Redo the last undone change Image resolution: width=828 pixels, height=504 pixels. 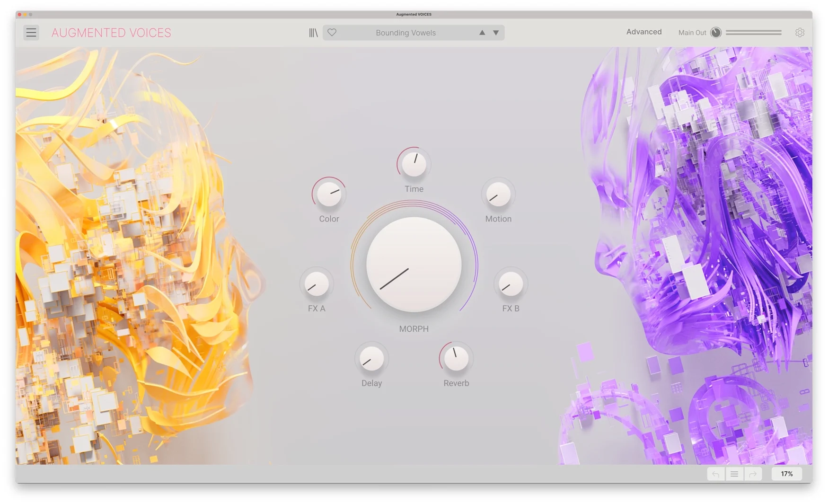tap(753, 474)
